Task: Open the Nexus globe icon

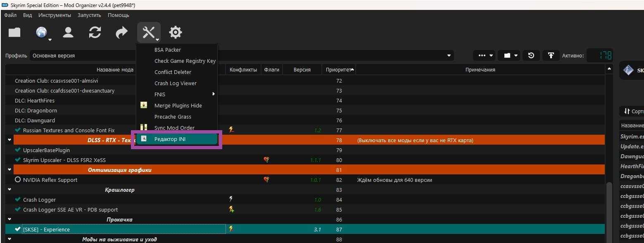Action: point(42,32)
